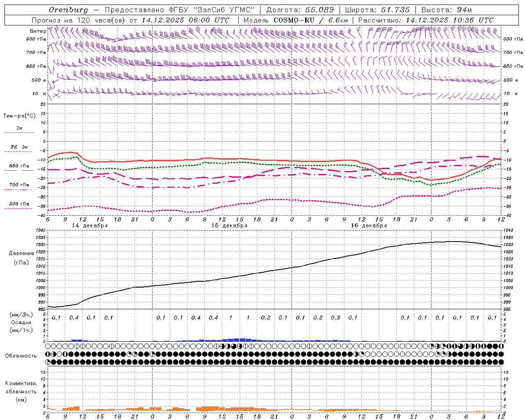Click the "700 гПа" temperature legend entry
The height and width of the screenshot is (420, 525).
(x=19, y=185)
